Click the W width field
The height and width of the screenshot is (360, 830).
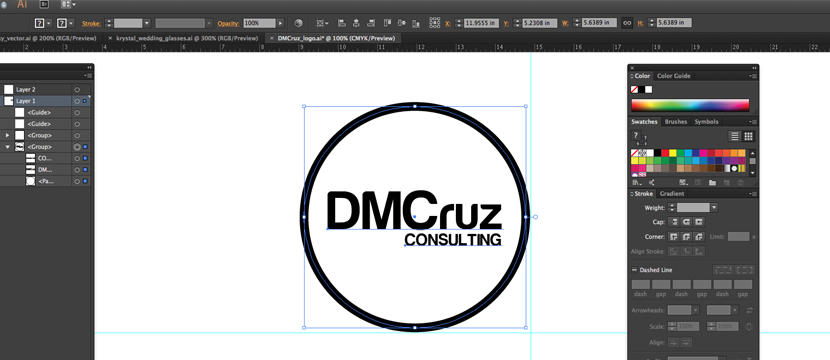click(x=599, y=23)
